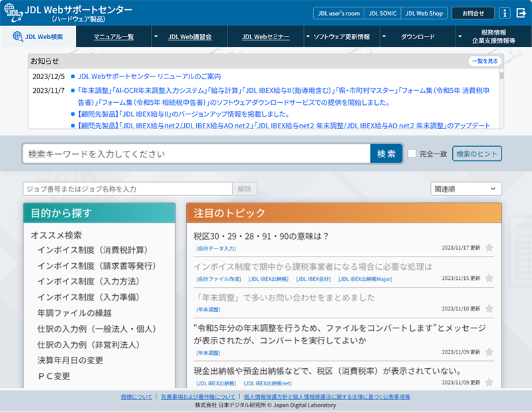Open topic インボイス制度で期中から課税事業者になる場合

(313, 266)
